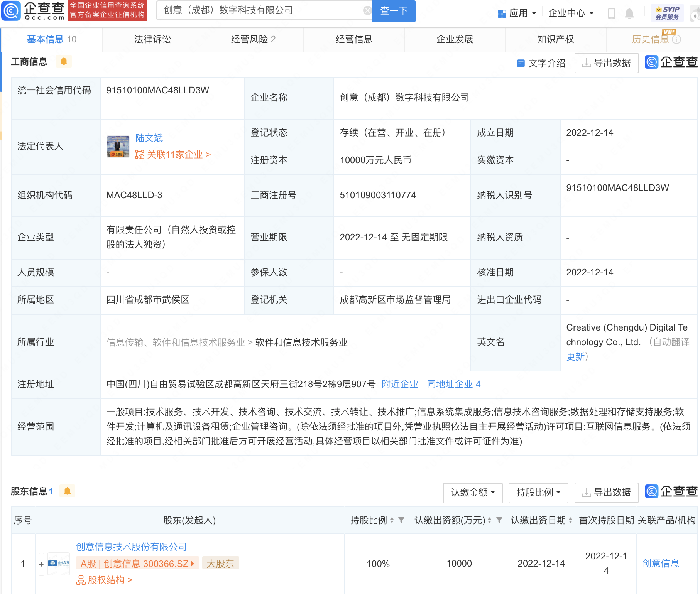Clear the search box using the X icon
The height and width of the screenshot is (594, 700).
tap(367, 10)
